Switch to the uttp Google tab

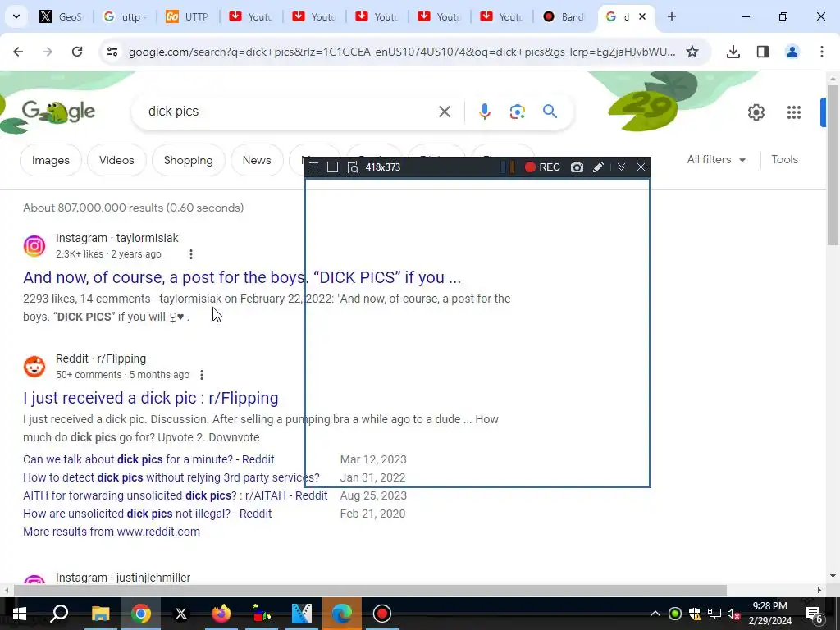[x=125, y=16]
